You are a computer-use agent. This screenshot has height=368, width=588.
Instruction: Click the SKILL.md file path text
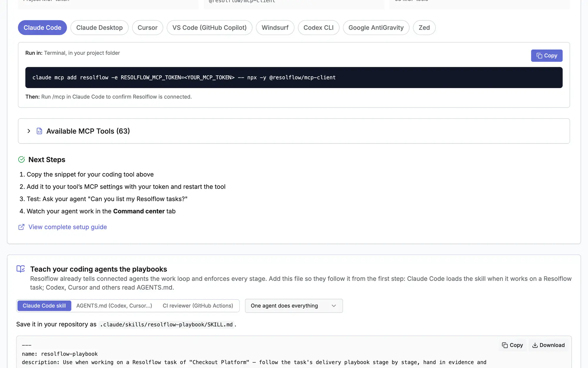click(x=166, y=324)
